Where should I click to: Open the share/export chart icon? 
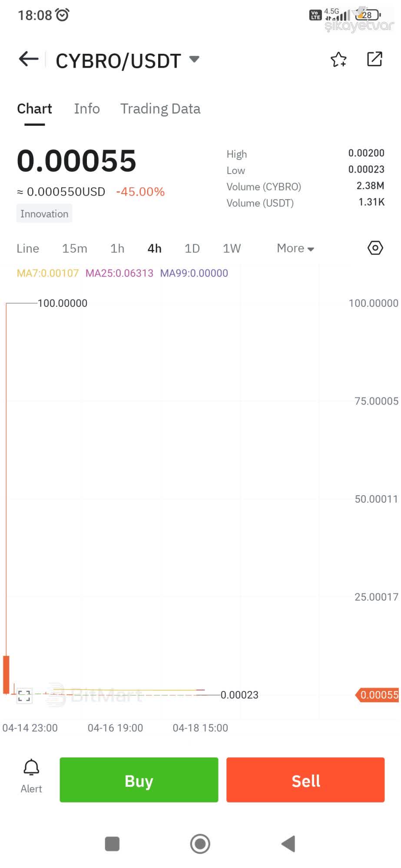pos(374,59)
